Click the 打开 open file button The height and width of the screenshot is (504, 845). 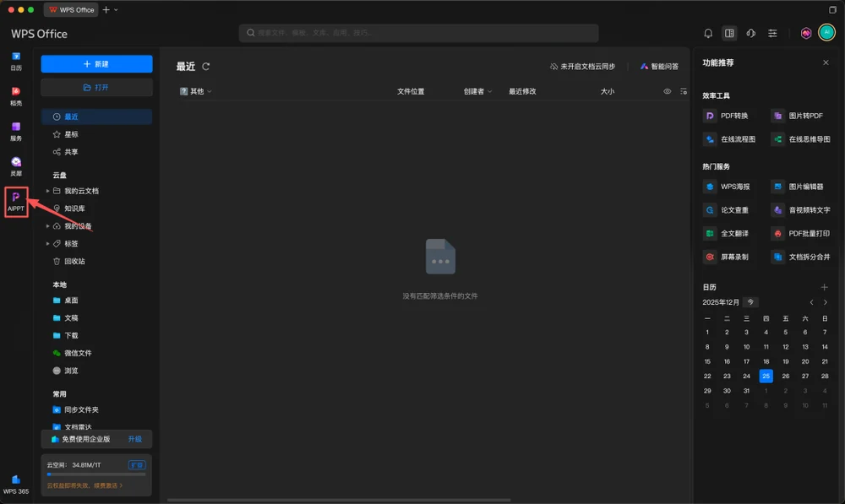[x=96, y=87]
